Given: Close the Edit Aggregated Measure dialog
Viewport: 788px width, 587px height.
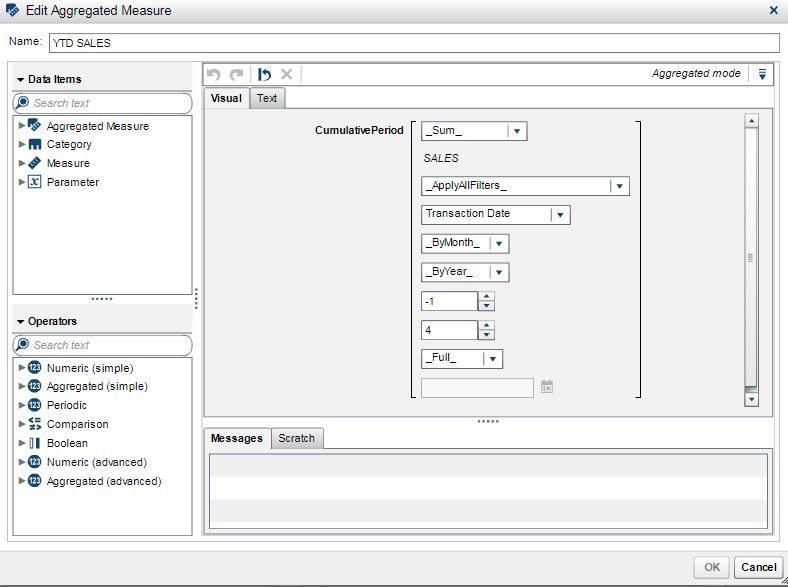Looking at the screenshot, I should [x=774, y=10].
